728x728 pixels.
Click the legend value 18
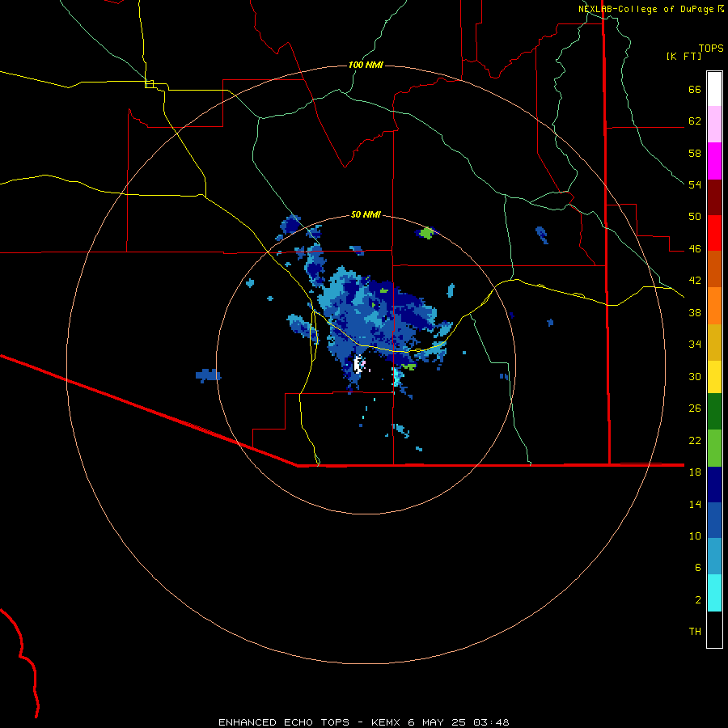(x=695, y=472)
